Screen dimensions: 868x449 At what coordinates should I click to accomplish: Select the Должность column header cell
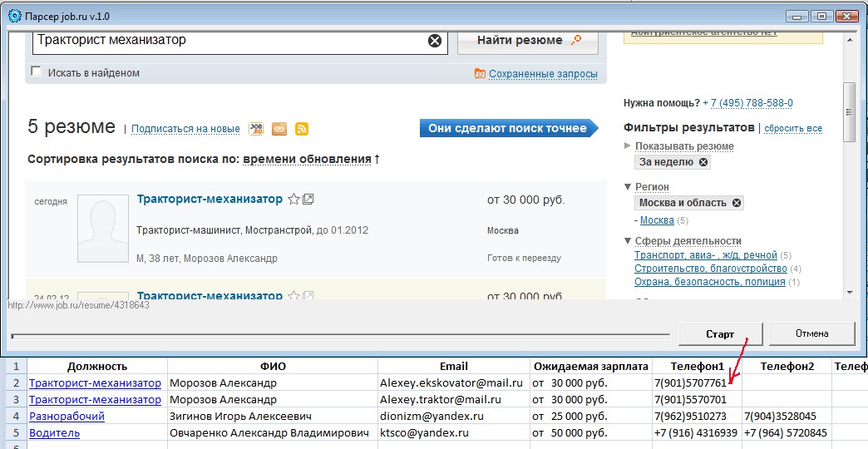click(x=97, y=366)
